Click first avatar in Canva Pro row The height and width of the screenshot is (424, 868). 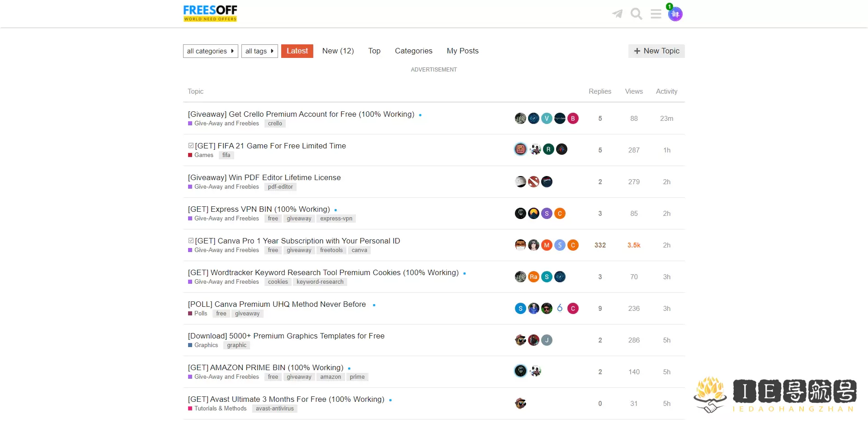(520, 245)
